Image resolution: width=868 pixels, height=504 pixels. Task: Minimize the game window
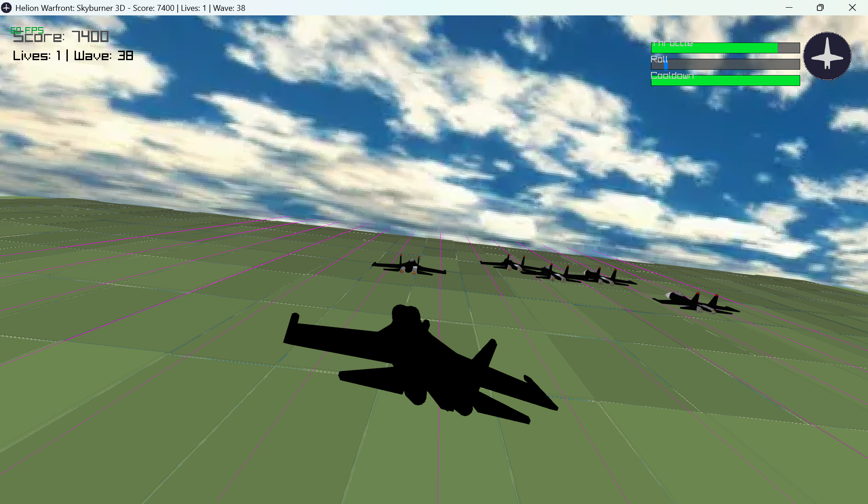(x=789, y=8)
